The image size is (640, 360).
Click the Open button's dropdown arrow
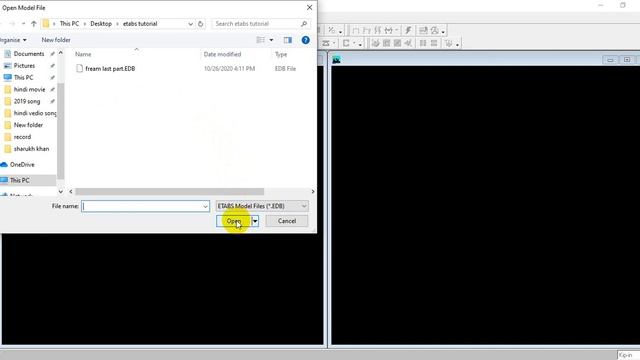click(x=255, y=221)
